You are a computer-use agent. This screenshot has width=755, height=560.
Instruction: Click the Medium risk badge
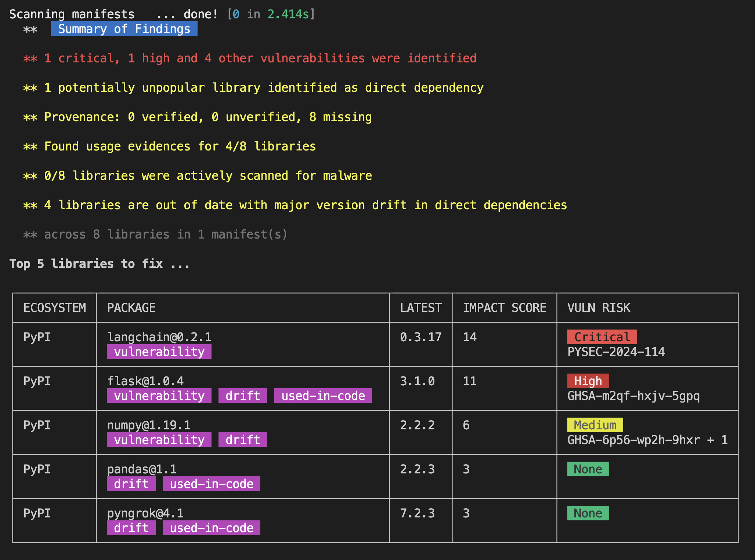point(595,425)
